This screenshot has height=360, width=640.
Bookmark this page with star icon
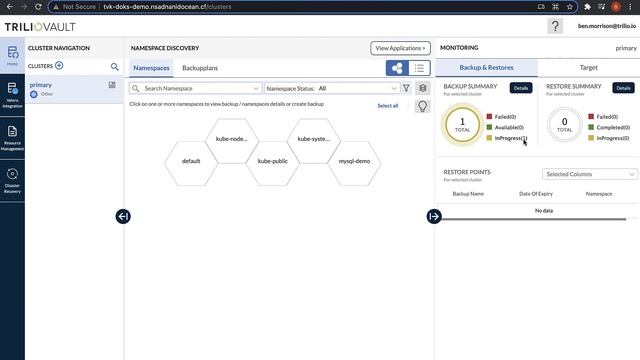569,7
